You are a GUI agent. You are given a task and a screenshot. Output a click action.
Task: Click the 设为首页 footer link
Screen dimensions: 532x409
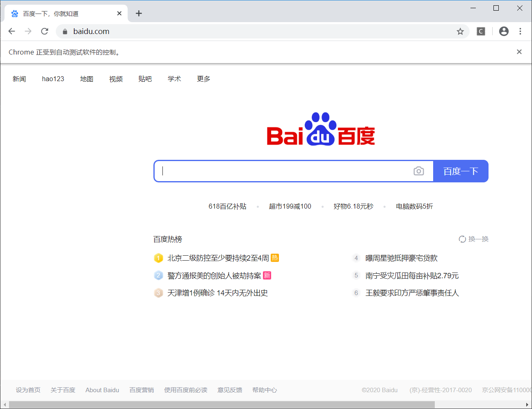click(28, 390)
